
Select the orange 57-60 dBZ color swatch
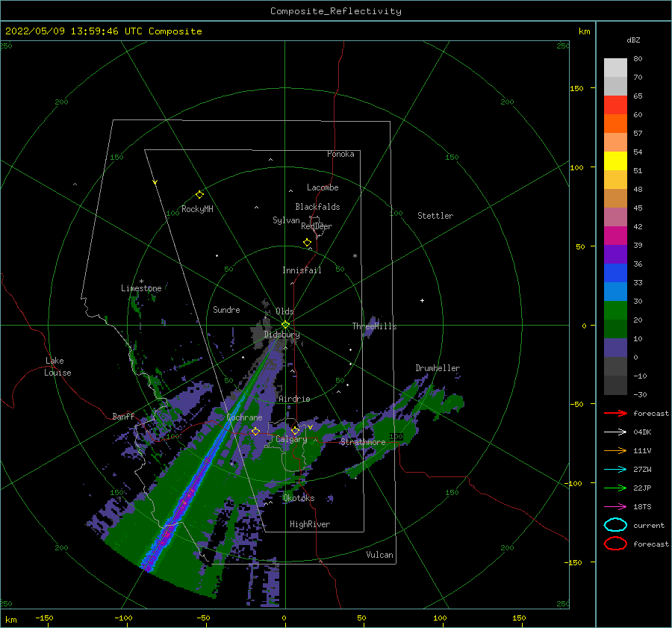pyautogui.click(x=615, y=123)
